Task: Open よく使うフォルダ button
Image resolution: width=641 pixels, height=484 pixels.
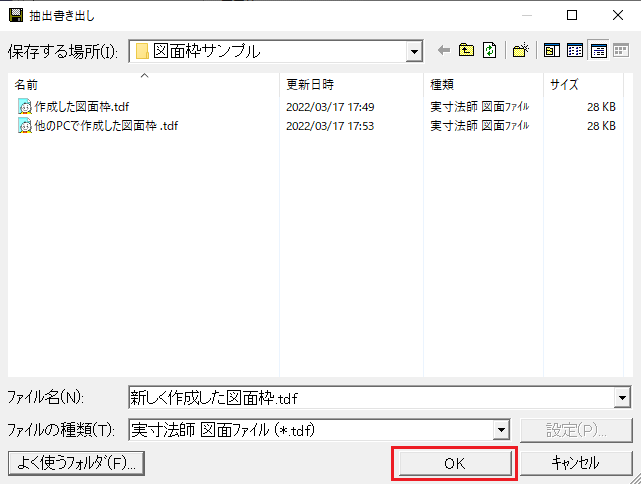Action: tap(76, 463)
